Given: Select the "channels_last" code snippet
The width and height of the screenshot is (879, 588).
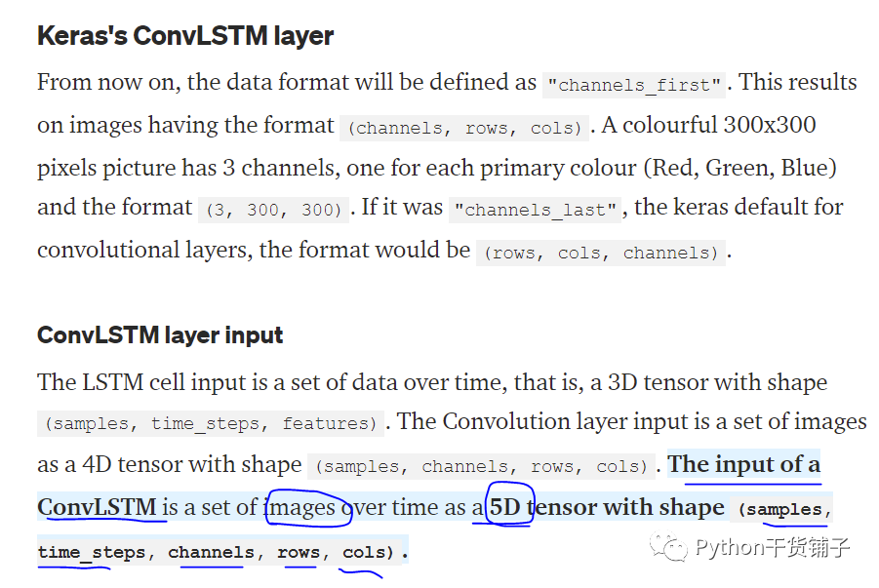Looking at the screenshot, I should coord(535,210).
